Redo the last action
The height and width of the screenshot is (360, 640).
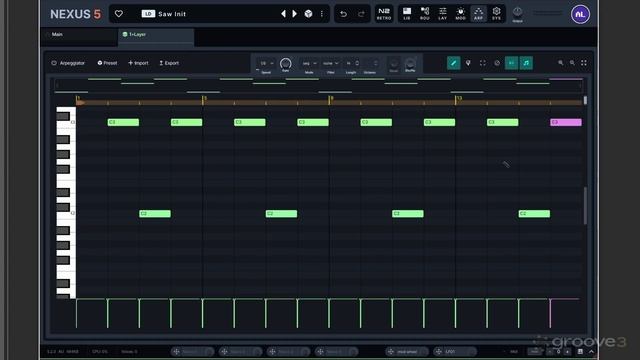[x=361, y=14]
